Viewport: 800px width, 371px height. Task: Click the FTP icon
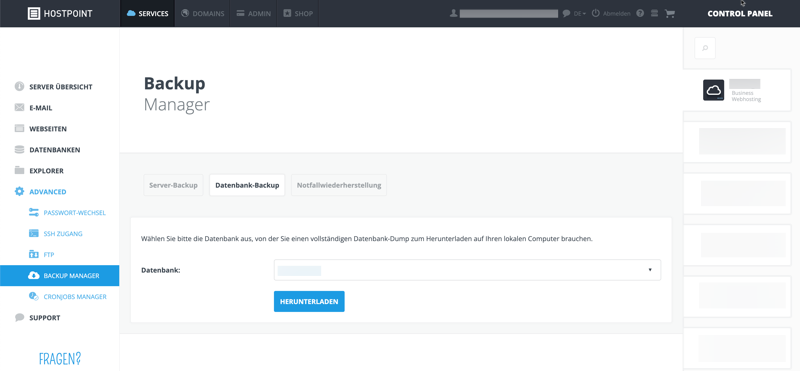(34, 254)
